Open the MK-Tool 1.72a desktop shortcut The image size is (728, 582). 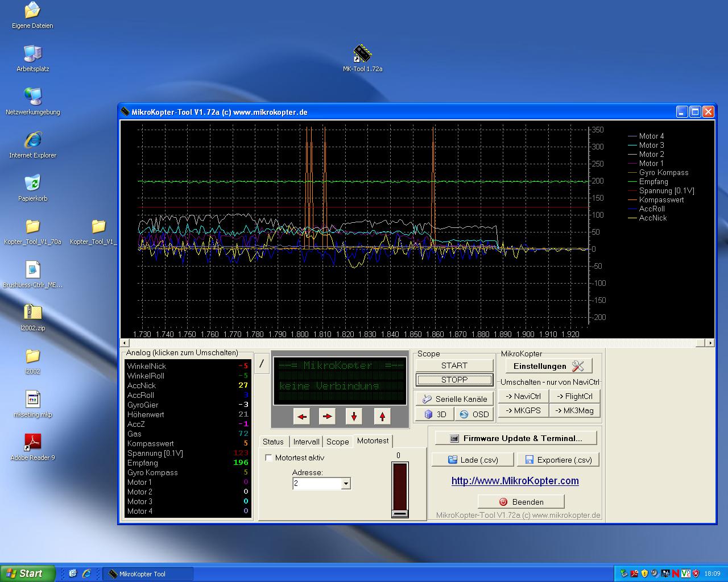(x=362, y=55)
